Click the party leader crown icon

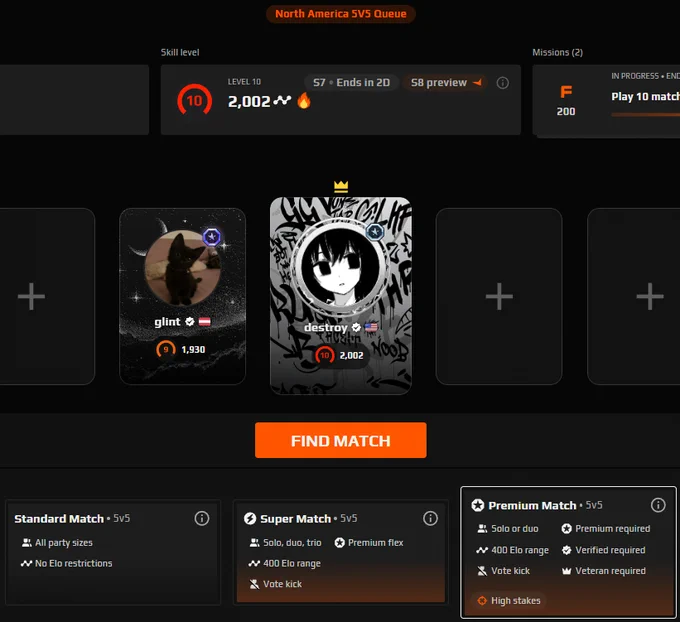(341, 187)
